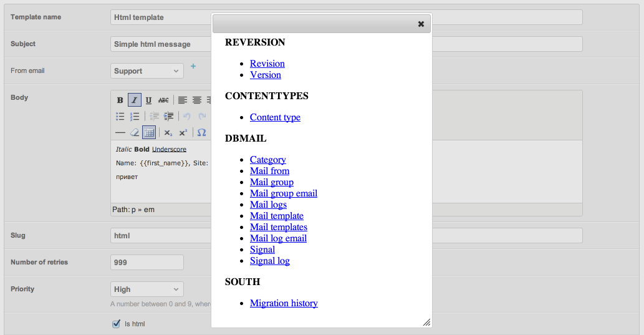Apply subscript formatting
This screenshot has height=335, width=644.
[x=168, y=132]
